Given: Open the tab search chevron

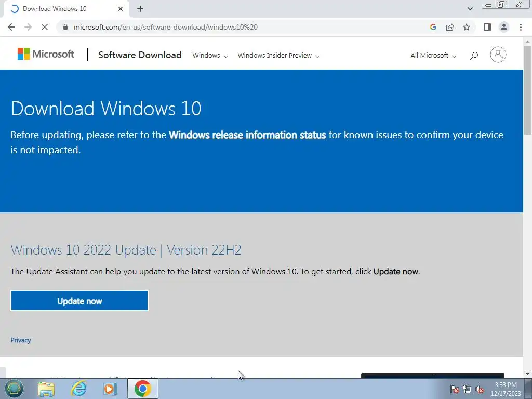Looking at the screenshot, I should point(470,9).
